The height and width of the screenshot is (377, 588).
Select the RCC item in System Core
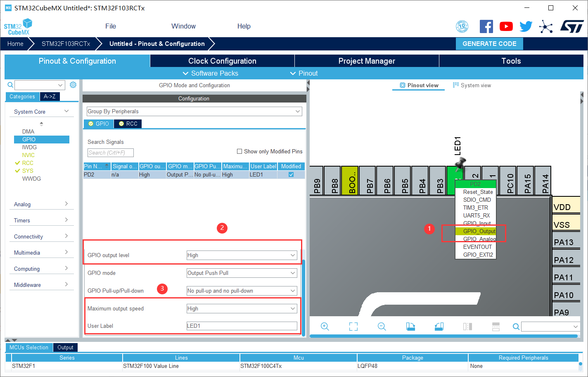click(28, 163)
